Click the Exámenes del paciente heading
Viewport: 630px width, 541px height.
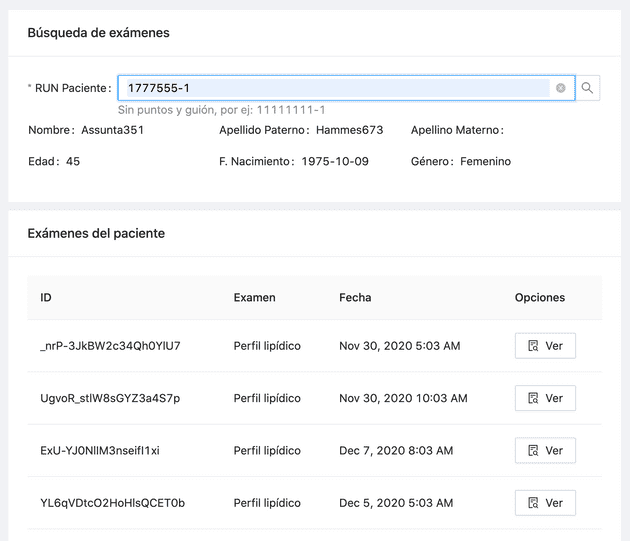96,233
